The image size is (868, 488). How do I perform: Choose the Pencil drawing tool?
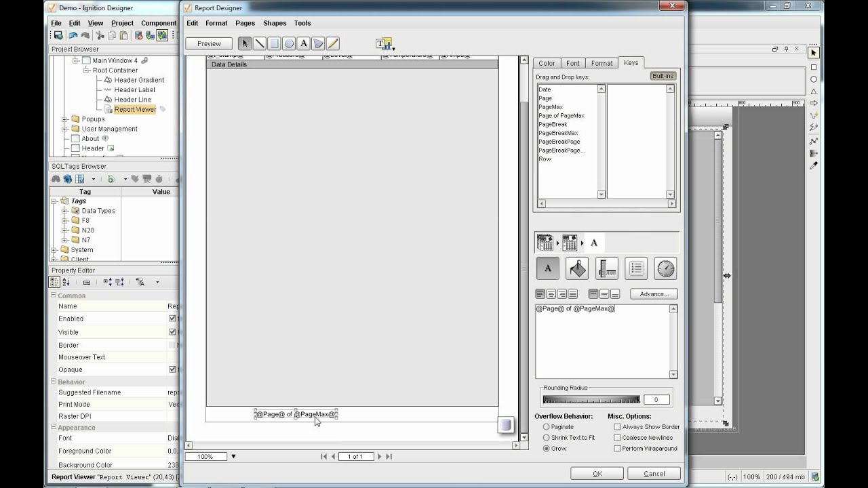(332, 43)
